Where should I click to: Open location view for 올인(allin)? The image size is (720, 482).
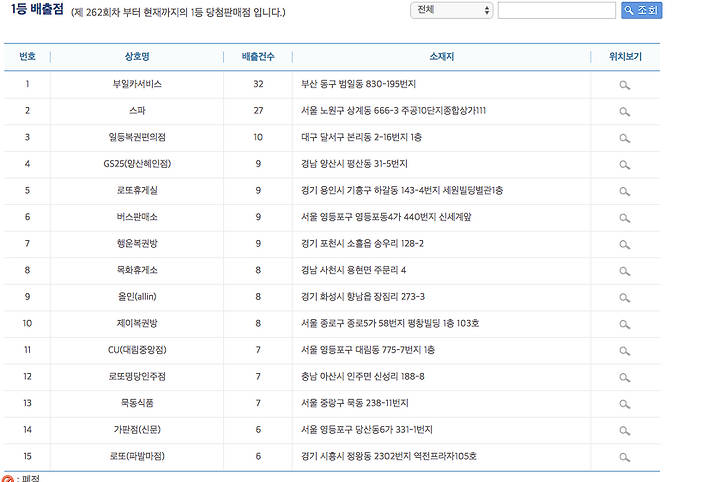click(624, 298)
